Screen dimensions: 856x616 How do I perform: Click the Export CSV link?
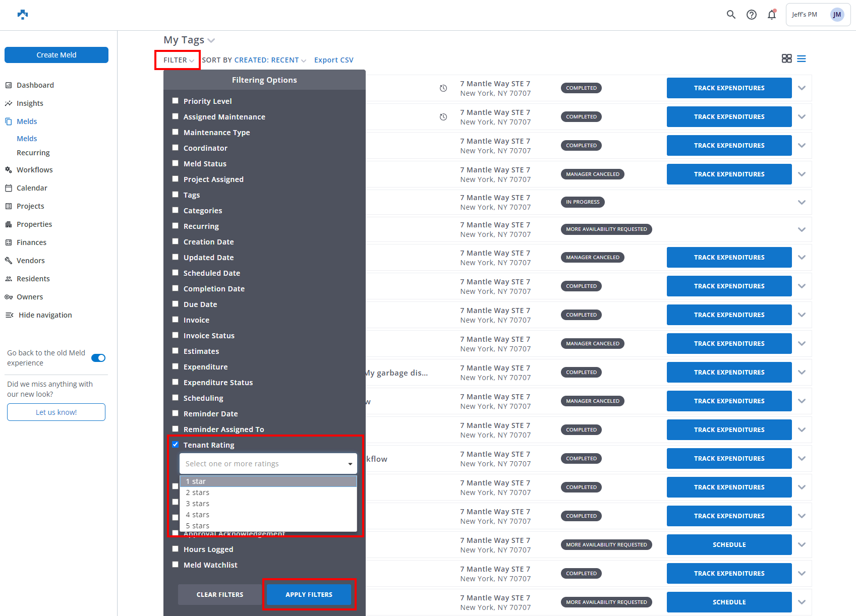pyautogui.click(x=333, y=60)
